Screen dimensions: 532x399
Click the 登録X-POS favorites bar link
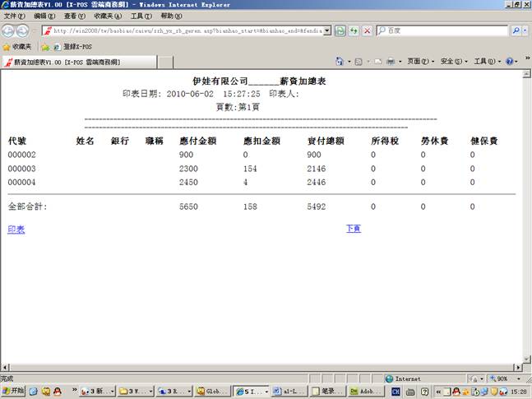pyautogui.click(x=72, y=47)
